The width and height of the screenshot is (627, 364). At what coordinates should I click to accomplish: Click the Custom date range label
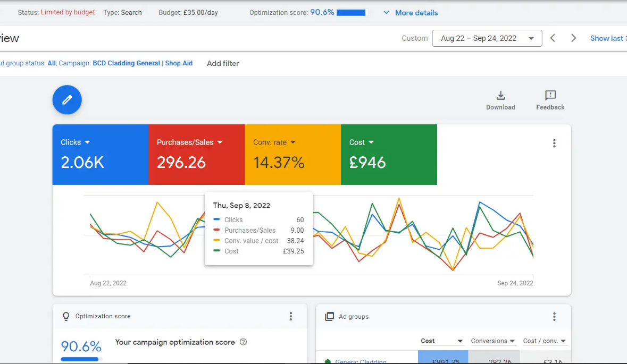[x=415, y=38]
